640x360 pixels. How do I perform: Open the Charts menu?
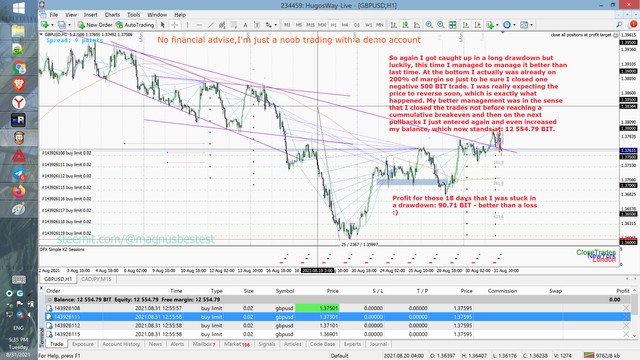coord(112,15)
